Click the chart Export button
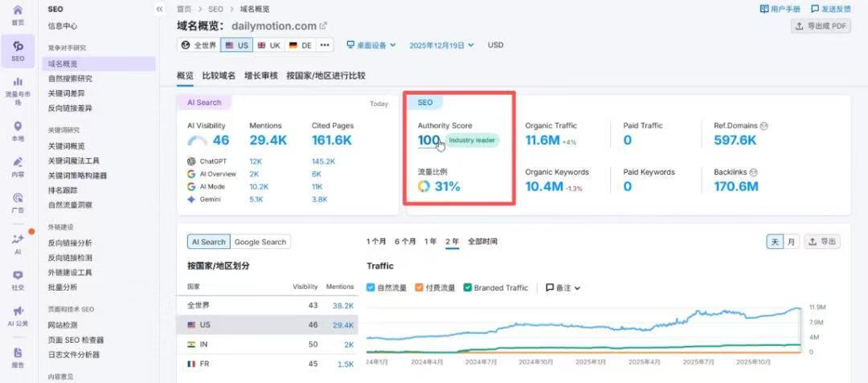The image size is (868, 383). [x=822, y=242]
